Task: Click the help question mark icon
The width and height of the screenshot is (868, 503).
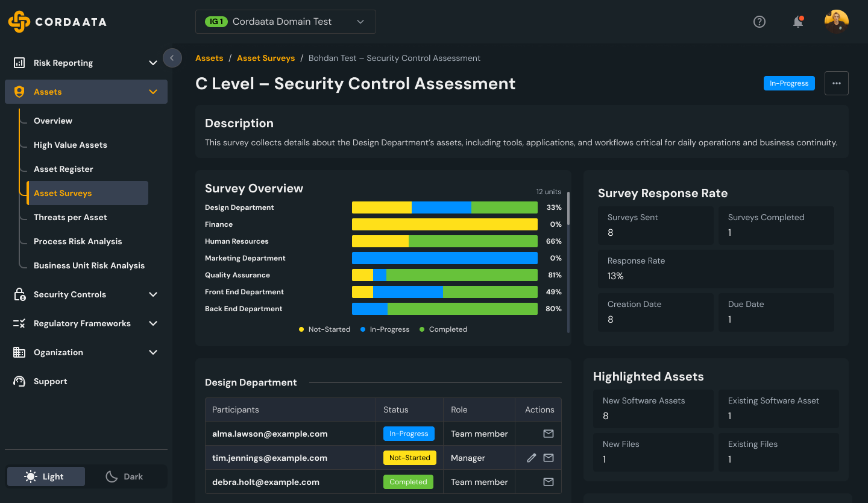Action: point(759,22)
